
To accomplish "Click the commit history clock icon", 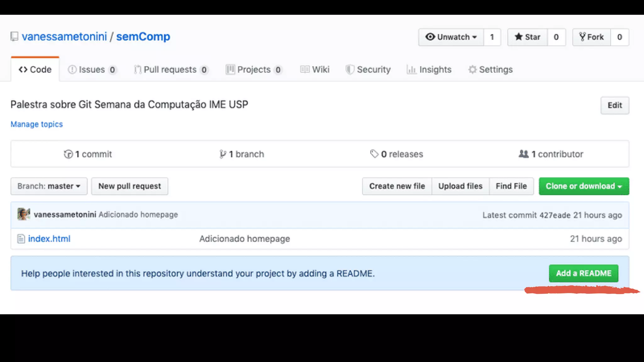I will tap(68, 154).
